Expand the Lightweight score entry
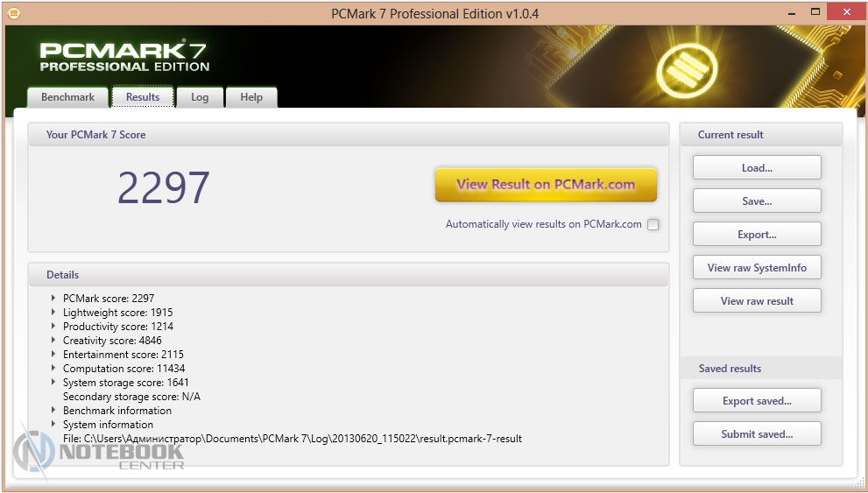This screenshot has width=868, height=493. [54, 313]
